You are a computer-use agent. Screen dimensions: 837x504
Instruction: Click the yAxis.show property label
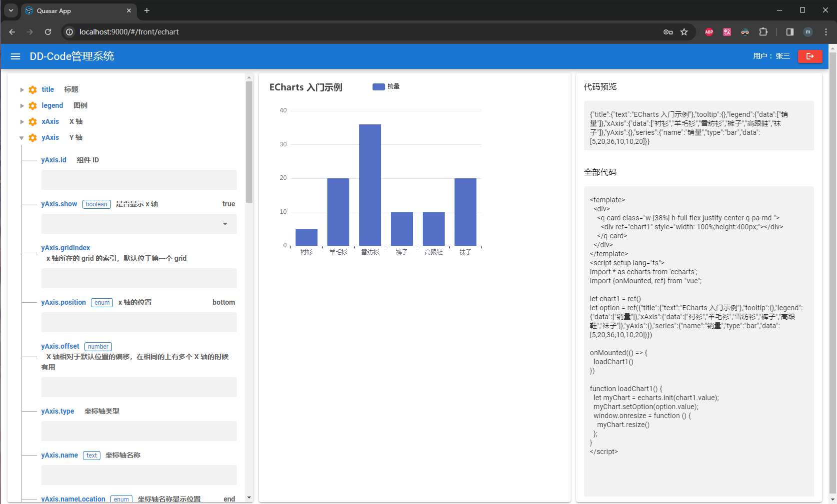tap(59, 204)
